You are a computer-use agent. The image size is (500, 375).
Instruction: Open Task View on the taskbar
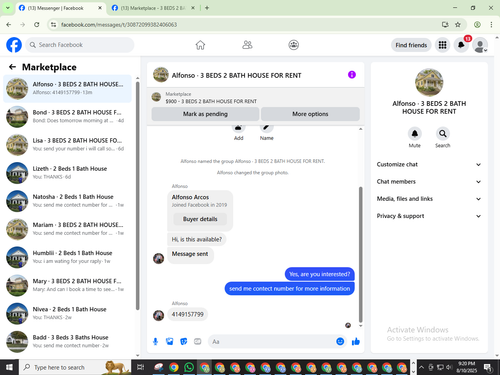(140, 367)
